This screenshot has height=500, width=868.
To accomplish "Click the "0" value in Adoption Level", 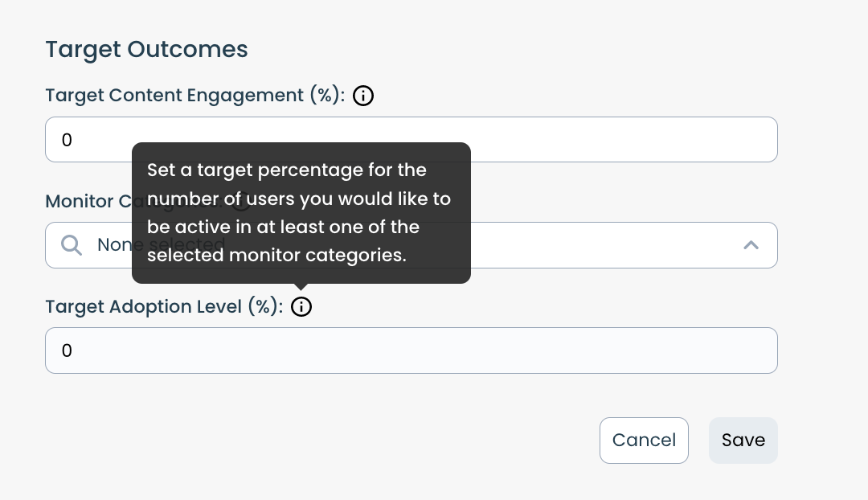I will click(68, 350).
